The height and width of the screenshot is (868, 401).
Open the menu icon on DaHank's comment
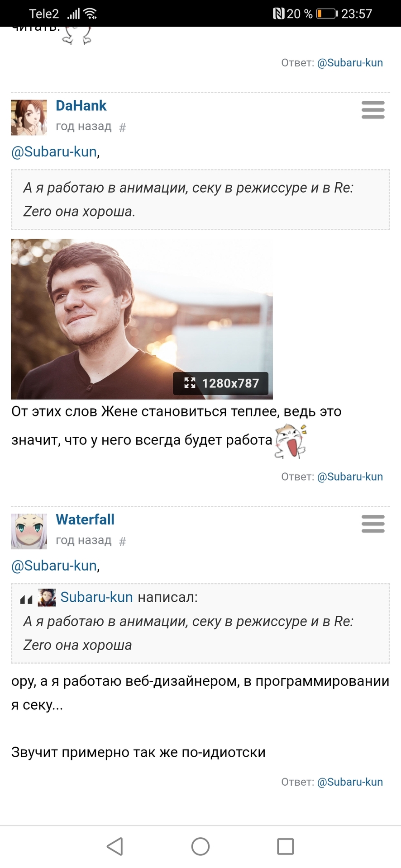(373, 110)
